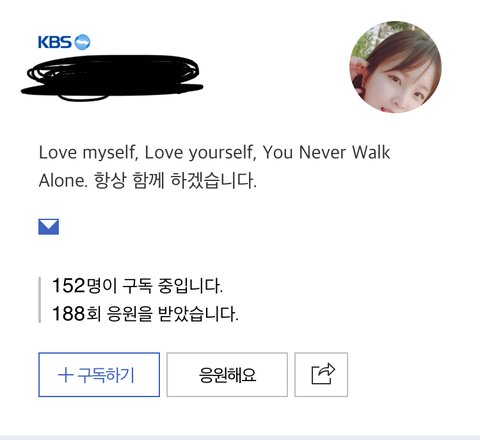The width and height of the screenshot is (480, 440).
Task: Click the 구독하기 label text
Action: point(106,375)
